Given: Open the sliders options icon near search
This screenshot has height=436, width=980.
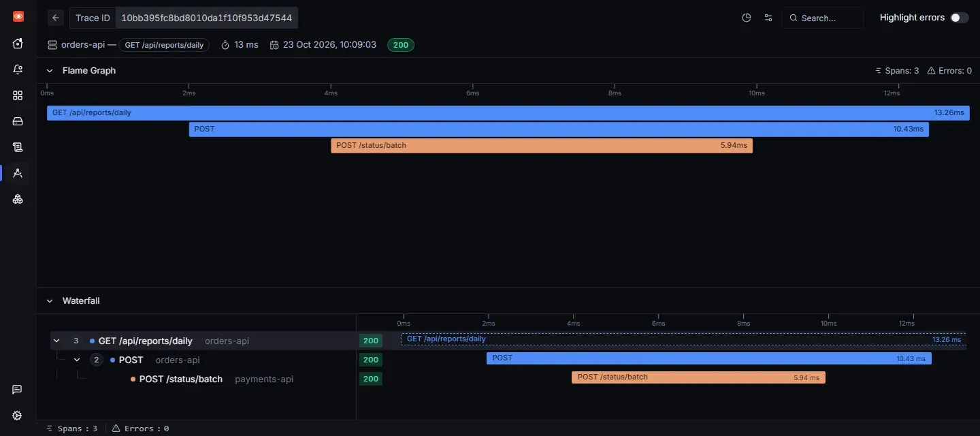Looking at the screenshot, I should pos(768,18).
